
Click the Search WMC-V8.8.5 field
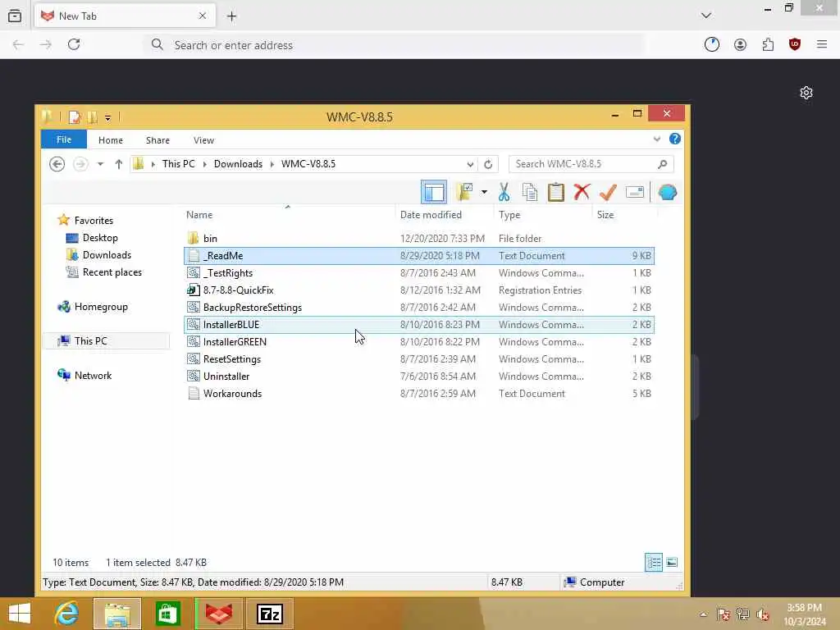591,164
